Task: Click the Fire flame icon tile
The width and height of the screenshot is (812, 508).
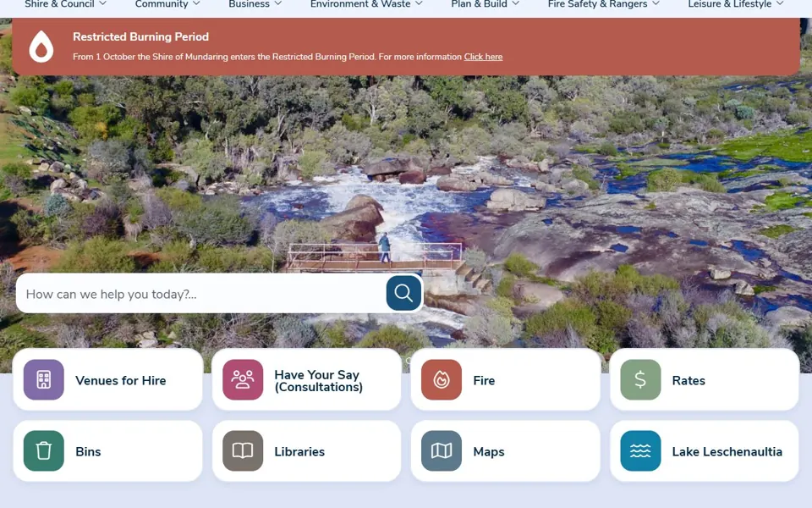Action: pos(442,379)
